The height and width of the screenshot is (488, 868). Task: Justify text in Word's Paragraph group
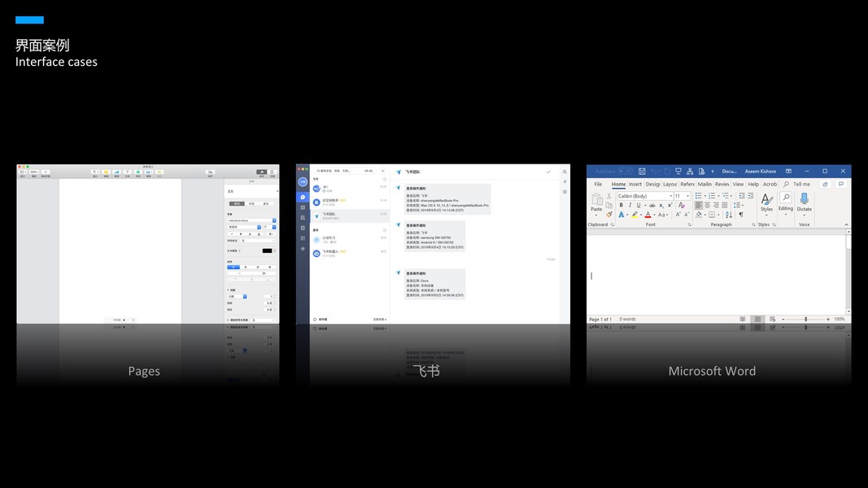click(725, 205)
